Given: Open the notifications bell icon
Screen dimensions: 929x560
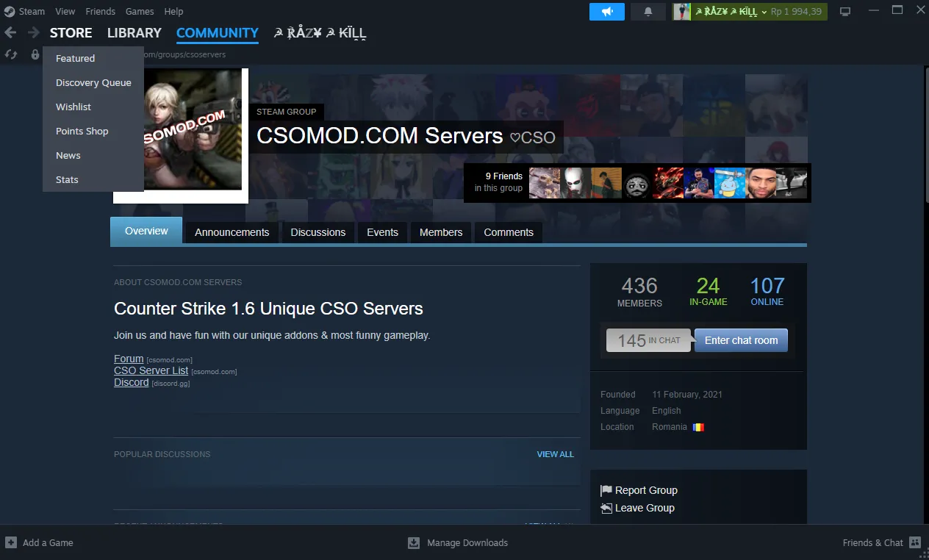Looking at the screenshot, I should click(x=648, y=12).
